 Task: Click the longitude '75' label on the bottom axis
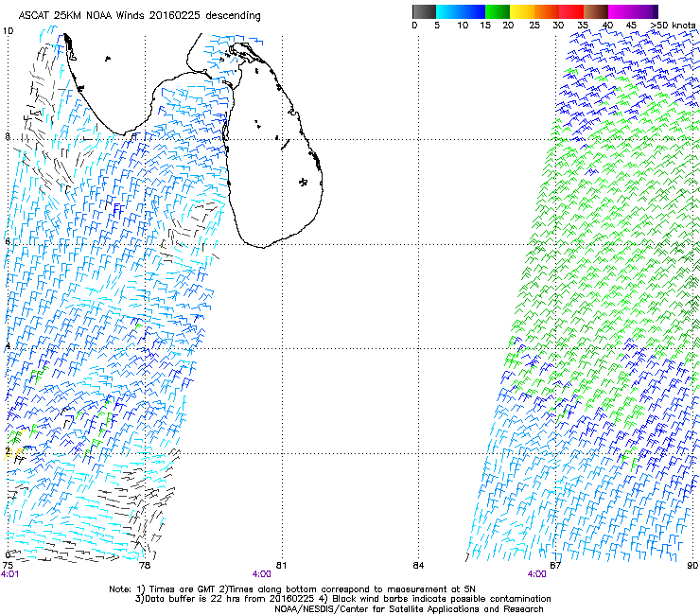pyautogui.click(x=8, y=566)
